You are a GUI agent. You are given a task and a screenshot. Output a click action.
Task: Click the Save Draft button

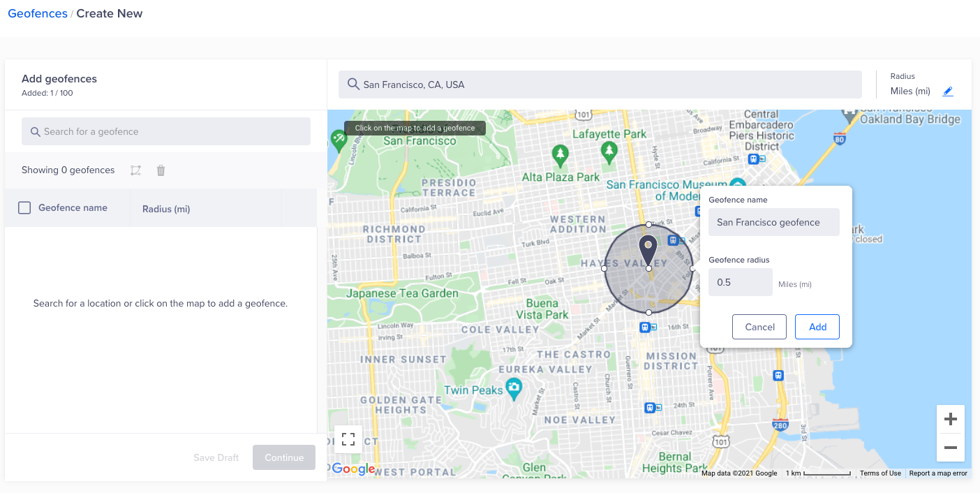pyautogui.click(x=216, y=457)
